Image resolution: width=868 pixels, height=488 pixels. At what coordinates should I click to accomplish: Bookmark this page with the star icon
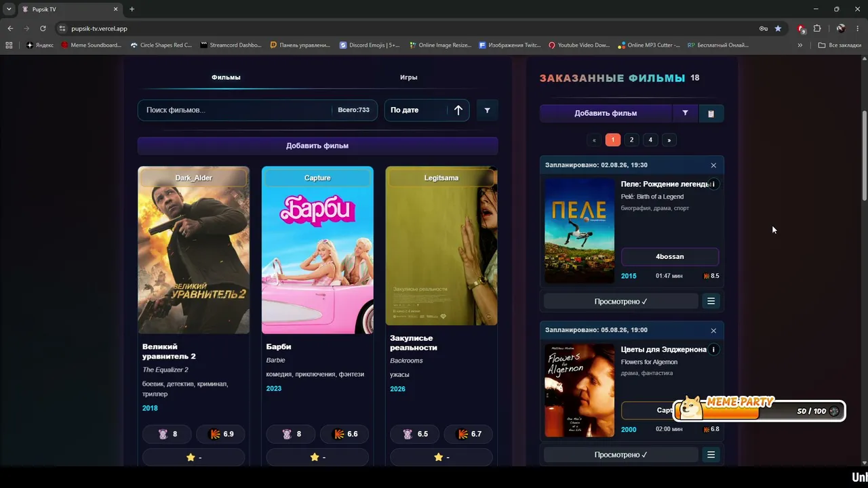click(x=778, y=28)
